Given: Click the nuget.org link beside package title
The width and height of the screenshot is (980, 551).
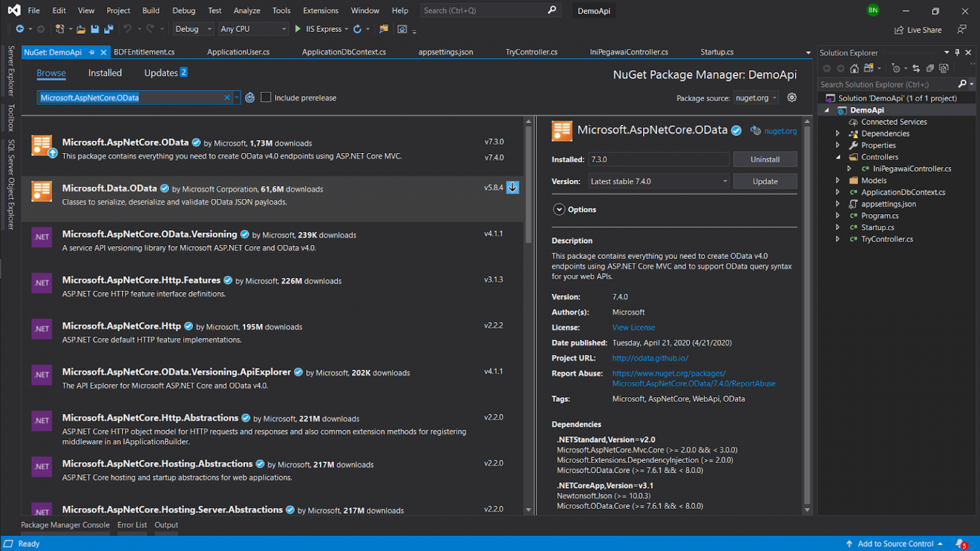Looking at the screenshot, I should pos(780,131).
